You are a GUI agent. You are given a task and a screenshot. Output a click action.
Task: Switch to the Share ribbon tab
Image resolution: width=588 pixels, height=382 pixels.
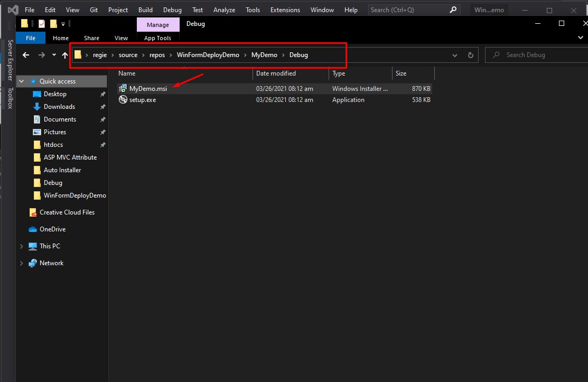(91, 38)
